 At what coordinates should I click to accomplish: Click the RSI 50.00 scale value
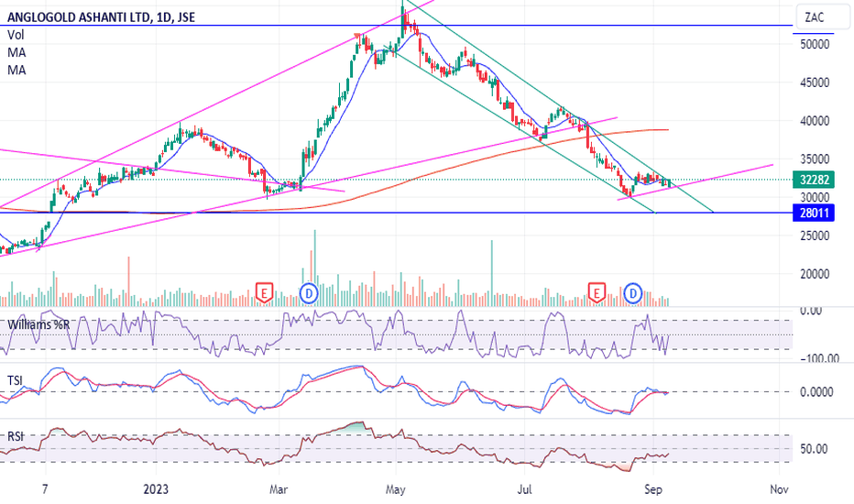(x=814, y=449)
